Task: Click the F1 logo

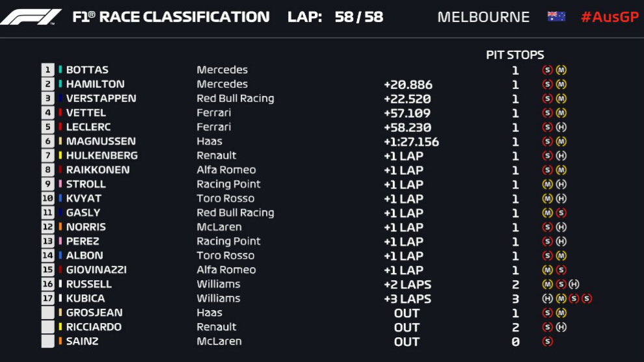Action: tap(31, 17)
